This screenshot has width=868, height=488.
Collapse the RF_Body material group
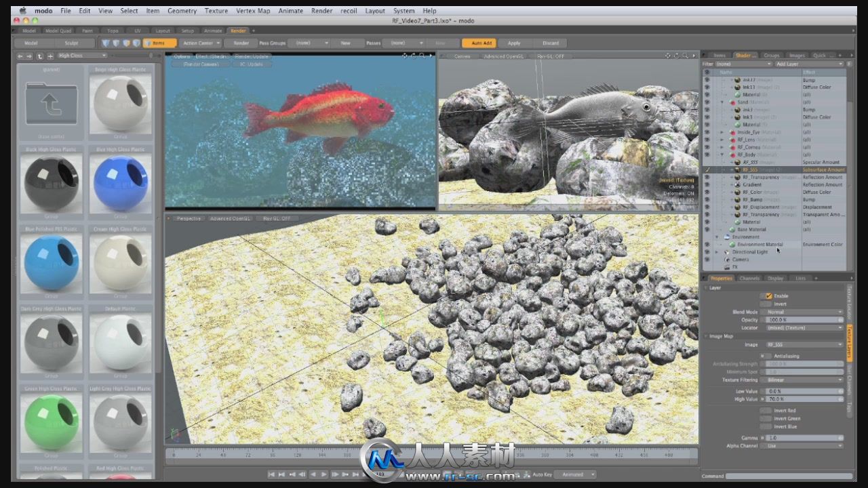tap(722, 155)
